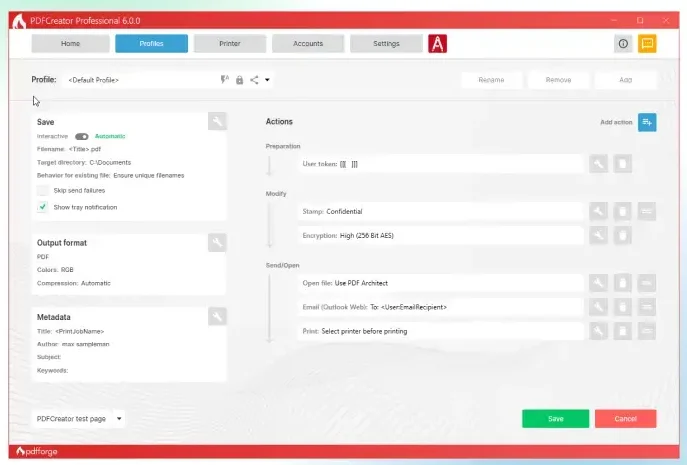
Task: Click the Compression: Automatic text
Action: point(74,283)
